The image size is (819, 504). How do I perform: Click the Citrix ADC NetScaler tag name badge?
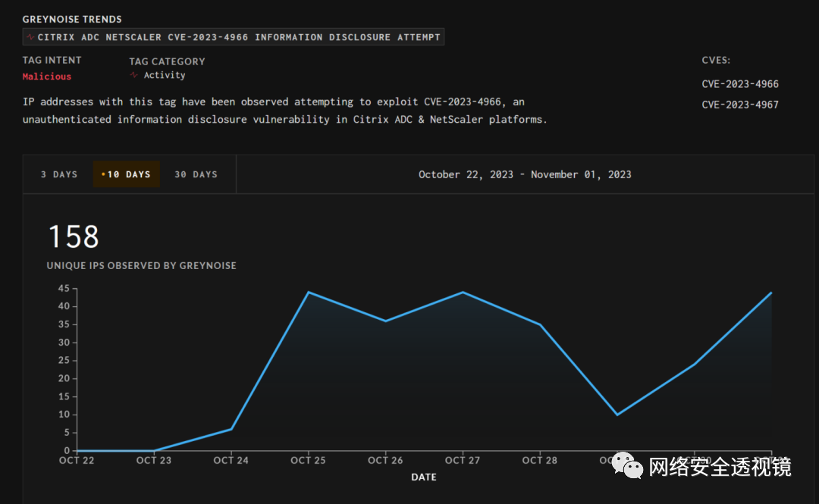point(234,37)
